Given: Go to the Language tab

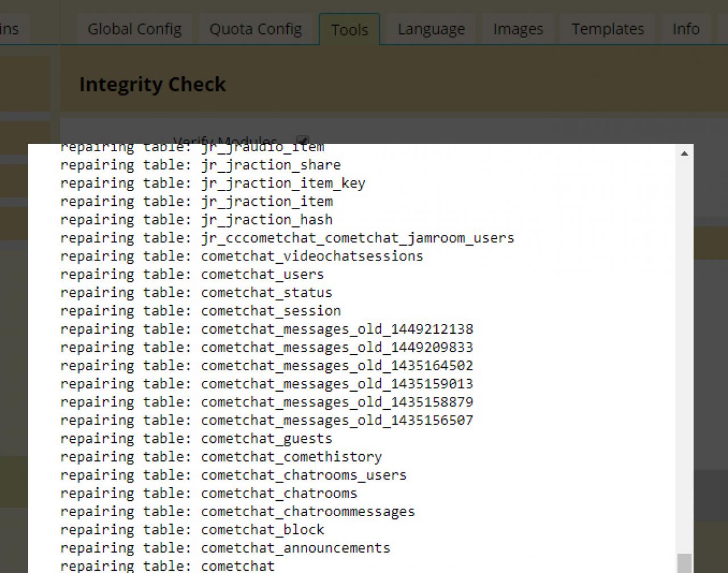Looking at the screenshot, I should [x=431, y=29].
